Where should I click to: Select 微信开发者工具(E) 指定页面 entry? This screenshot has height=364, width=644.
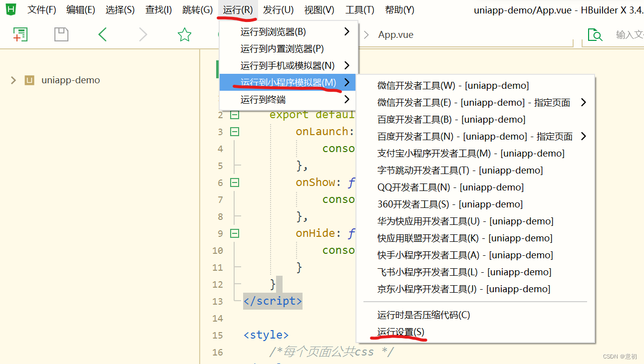coord(476,103)
